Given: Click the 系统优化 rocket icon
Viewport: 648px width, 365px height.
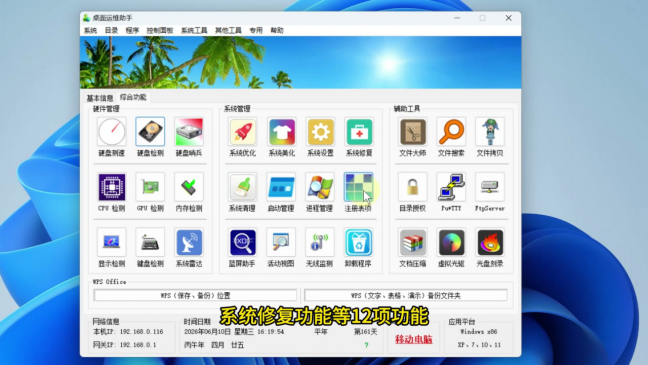Looking at the screenshot, I should 243,132.
